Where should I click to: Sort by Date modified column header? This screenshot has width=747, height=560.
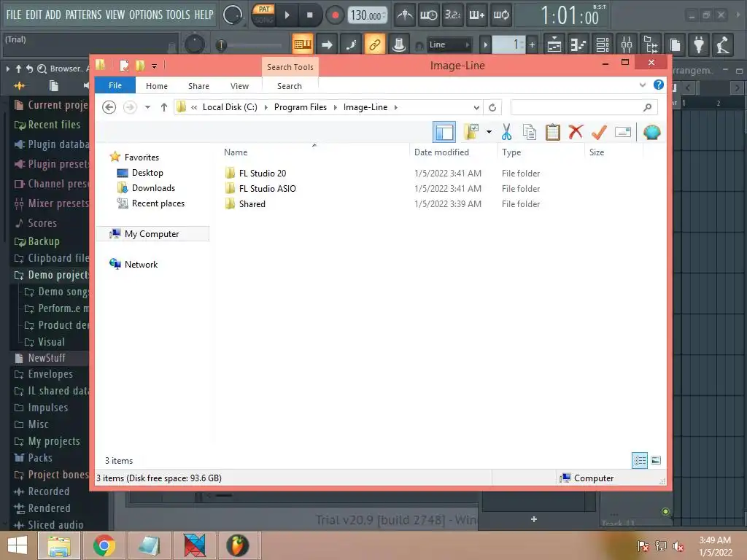pyautogui.click(x=441, y=152)
